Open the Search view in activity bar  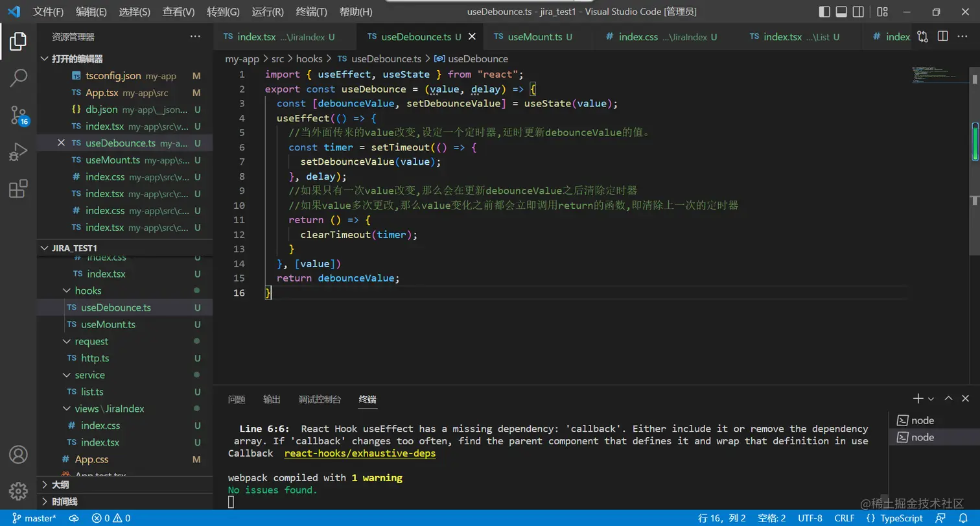pos(18,78)
